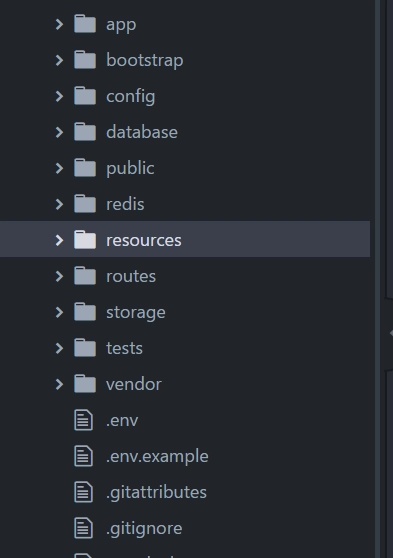
Task: Expand the storage folder arrow
Action: tap(59, 312)
